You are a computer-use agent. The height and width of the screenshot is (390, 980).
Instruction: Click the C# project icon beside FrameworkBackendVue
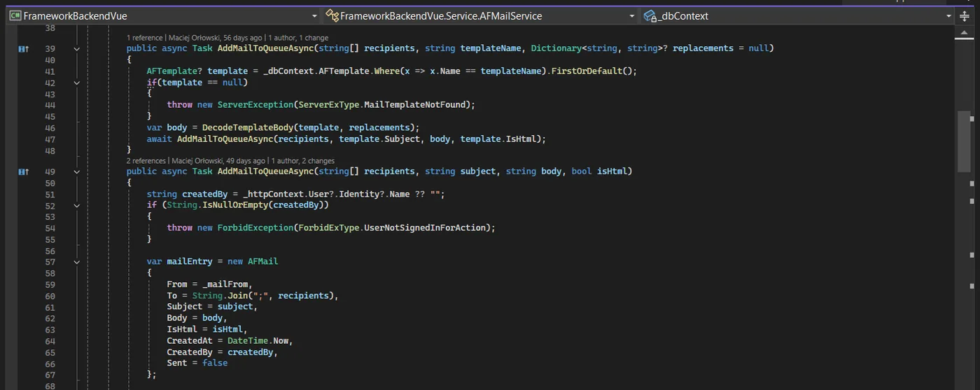(x=15, y=16)
